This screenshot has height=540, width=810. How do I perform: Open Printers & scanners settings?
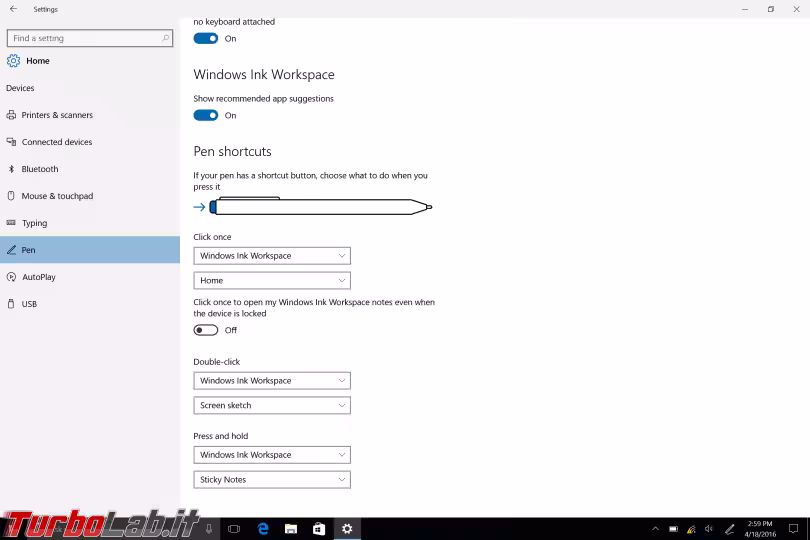pyautogui.click(x=90, y=115)
